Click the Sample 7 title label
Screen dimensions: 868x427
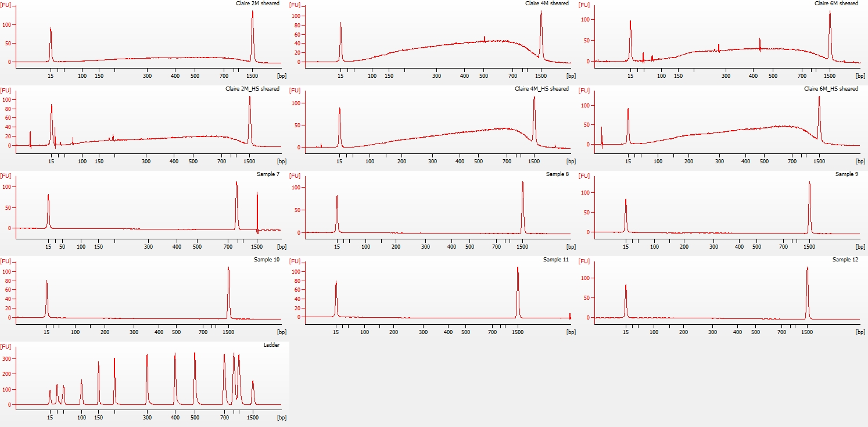click(x=268, y=174)
